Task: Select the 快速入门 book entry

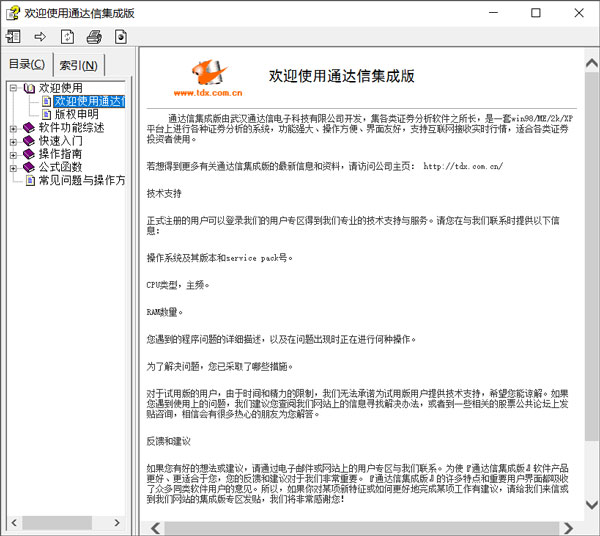Action: point(60,141)
